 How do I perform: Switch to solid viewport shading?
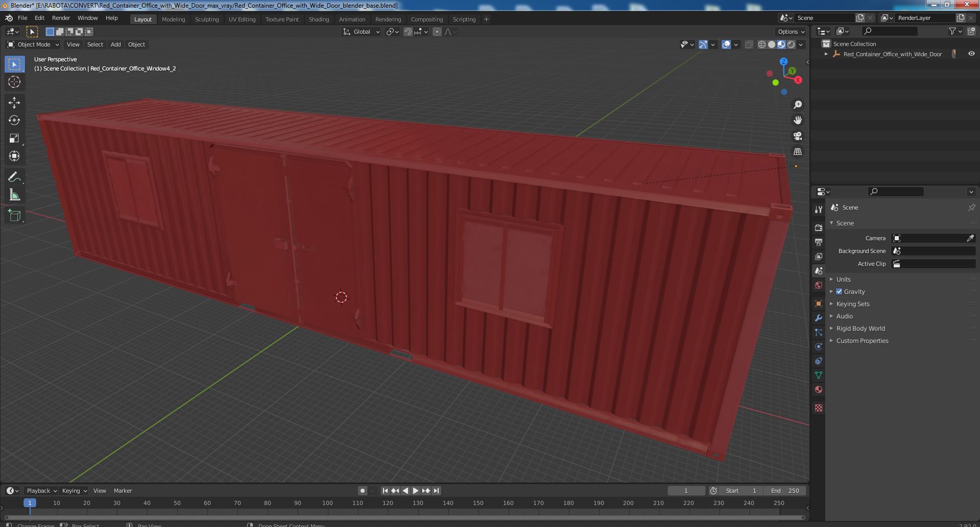[x=772, y=44]
